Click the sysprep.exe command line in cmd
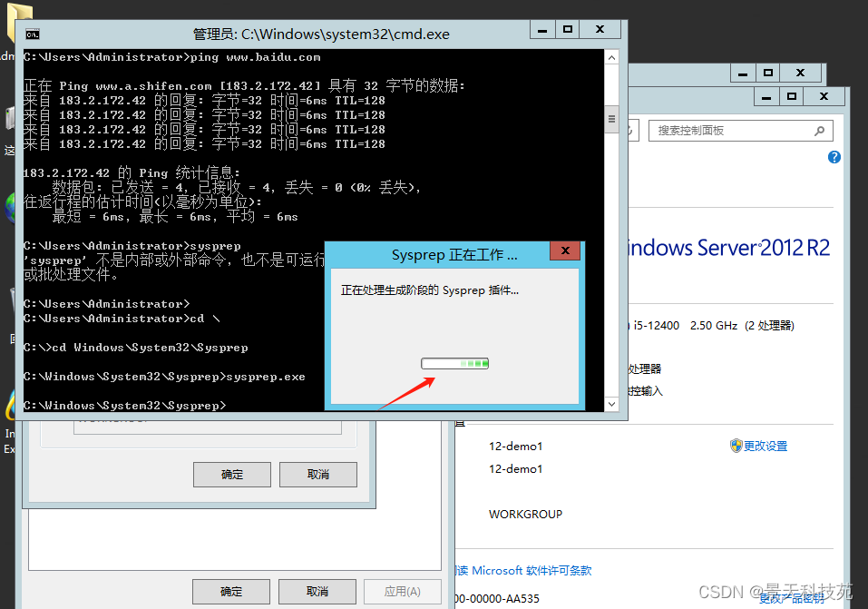This screenshot has height=609, width=868. (164, 377)
